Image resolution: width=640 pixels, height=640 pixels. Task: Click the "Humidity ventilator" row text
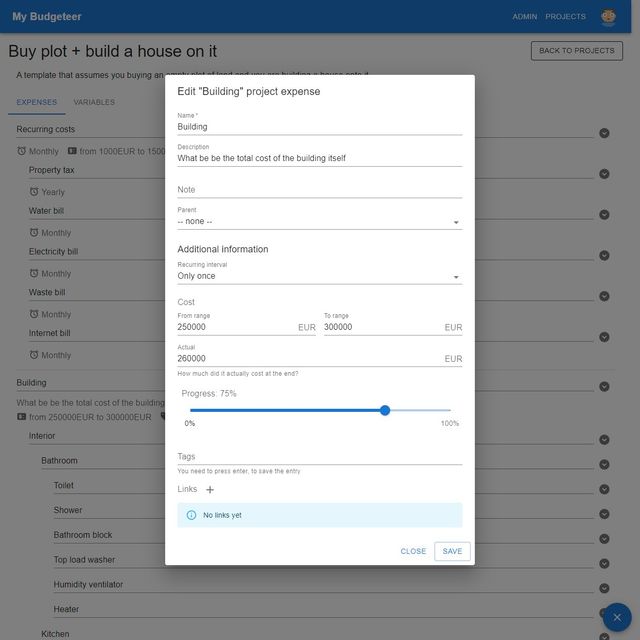pyautogui.click(x=88, y=584)
